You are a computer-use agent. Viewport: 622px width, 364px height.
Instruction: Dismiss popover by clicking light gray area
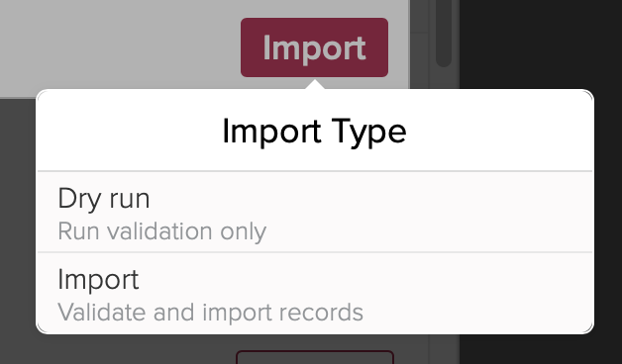(119, 44)
